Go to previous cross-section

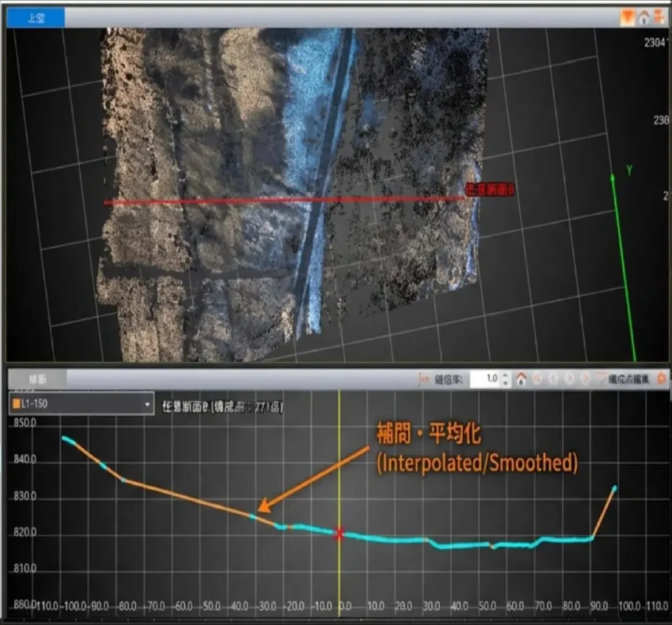(x=553, y=379)
